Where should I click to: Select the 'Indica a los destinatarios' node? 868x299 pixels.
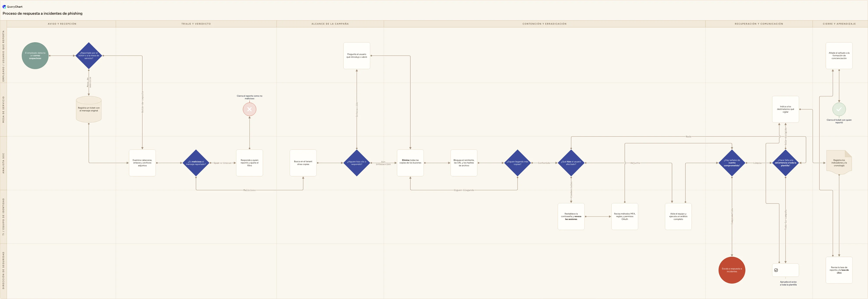click(x=785, y=109)
